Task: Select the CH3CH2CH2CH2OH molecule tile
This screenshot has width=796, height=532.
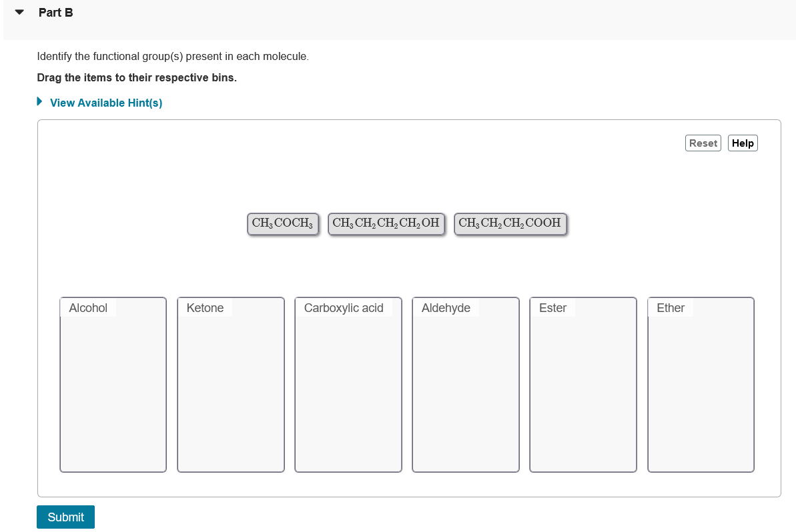Action: pyautogui.click(x=386, y=223)
